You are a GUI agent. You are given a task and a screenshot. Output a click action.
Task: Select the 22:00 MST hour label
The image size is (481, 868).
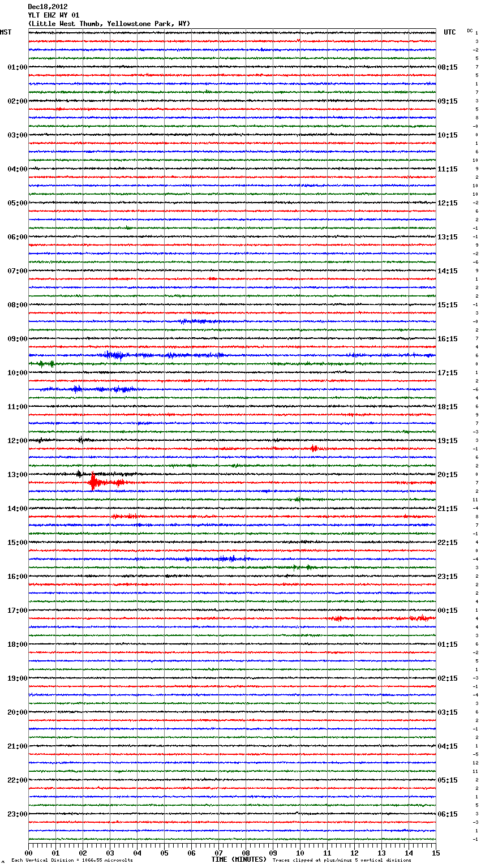click(18, 780)
